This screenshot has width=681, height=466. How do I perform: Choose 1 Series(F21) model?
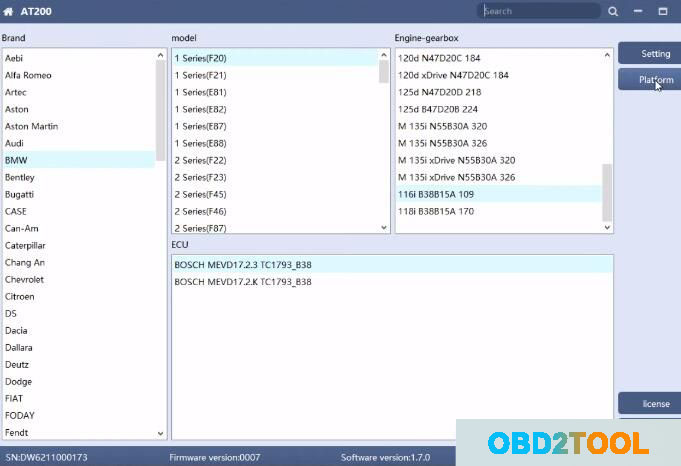pos(275,75)
